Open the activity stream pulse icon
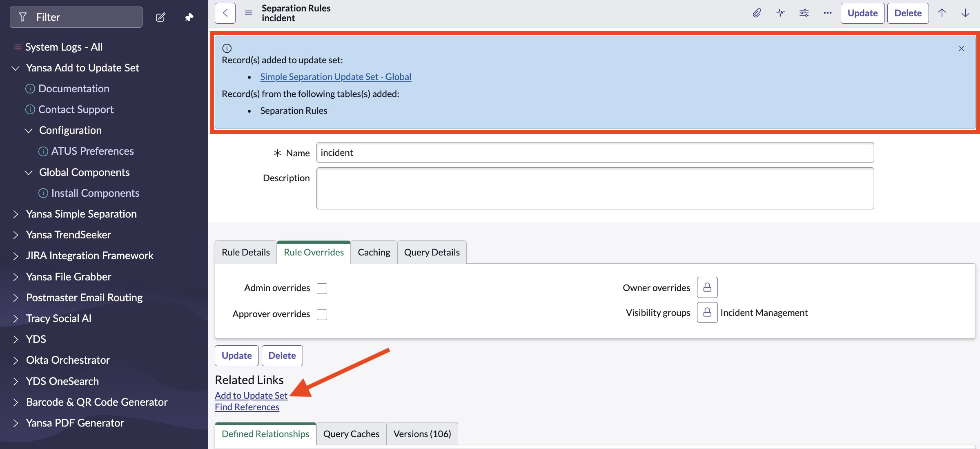The image size is (980, 449). pyautogui.click(x=780, y=13)
